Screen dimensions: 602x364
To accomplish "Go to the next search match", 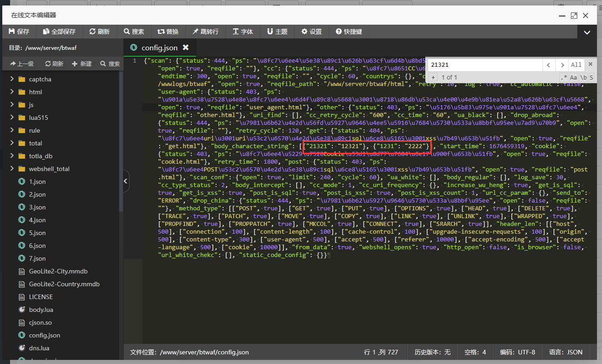I will coord(562,65).
